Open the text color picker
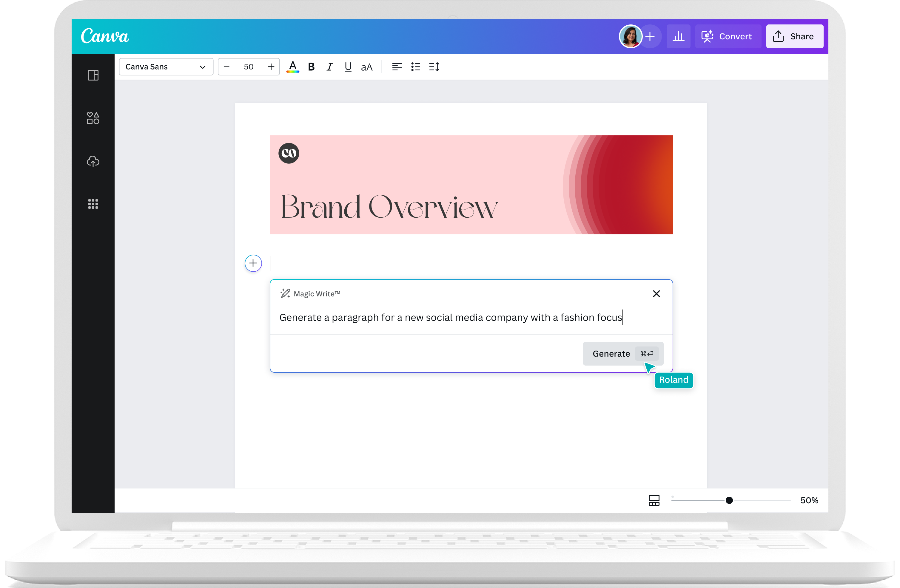 tap(293, 67)
